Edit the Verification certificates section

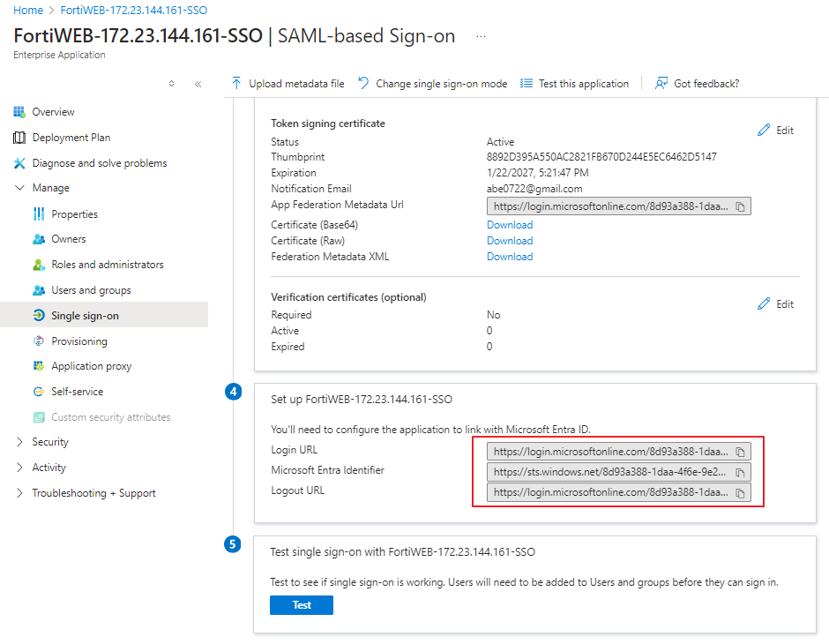[x=776, y=303]
